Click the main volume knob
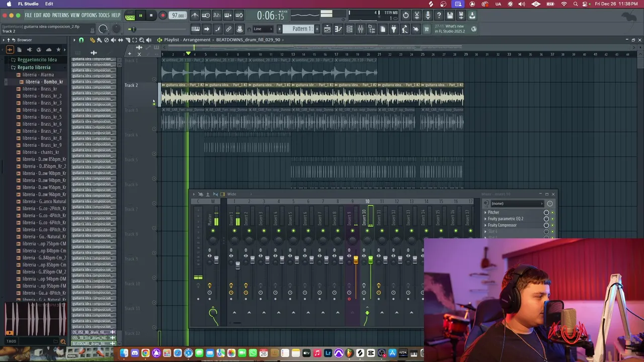This screenshot has height=362, width=644. pos(103,29)
